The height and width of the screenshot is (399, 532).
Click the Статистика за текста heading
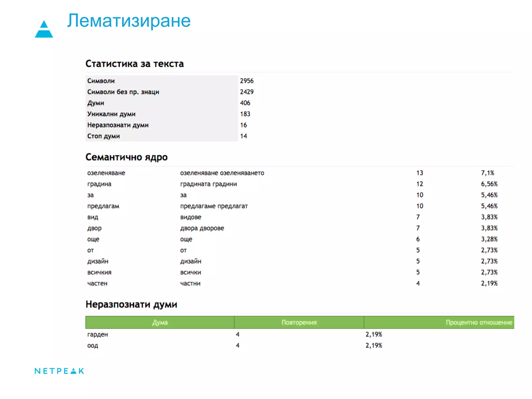[x=135, y=64]
